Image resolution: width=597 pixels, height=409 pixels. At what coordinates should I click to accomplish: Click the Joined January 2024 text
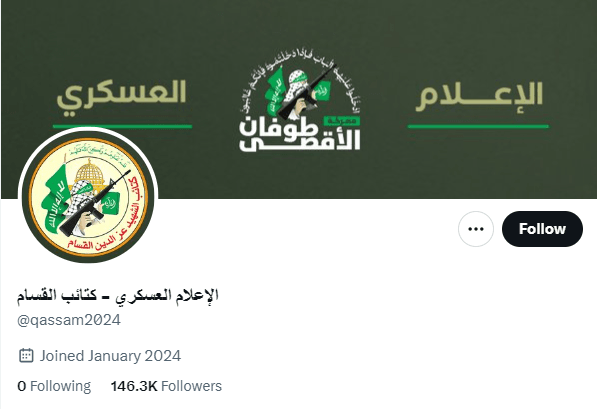(110, 356)
